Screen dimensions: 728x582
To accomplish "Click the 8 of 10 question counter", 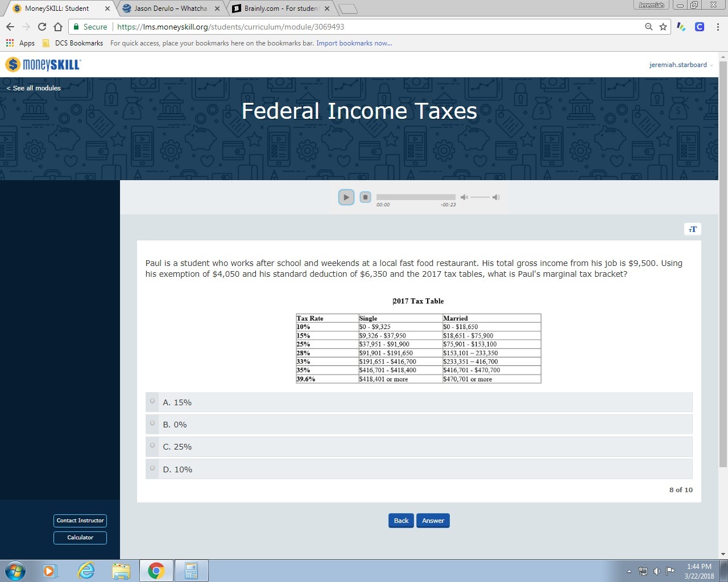I will [x=681, y=490].
